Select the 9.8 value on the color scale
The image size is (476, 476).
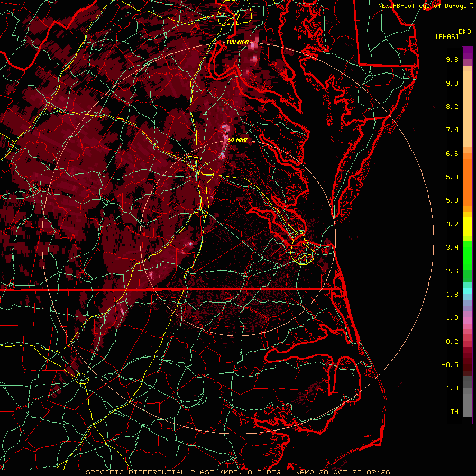(452, 59)
